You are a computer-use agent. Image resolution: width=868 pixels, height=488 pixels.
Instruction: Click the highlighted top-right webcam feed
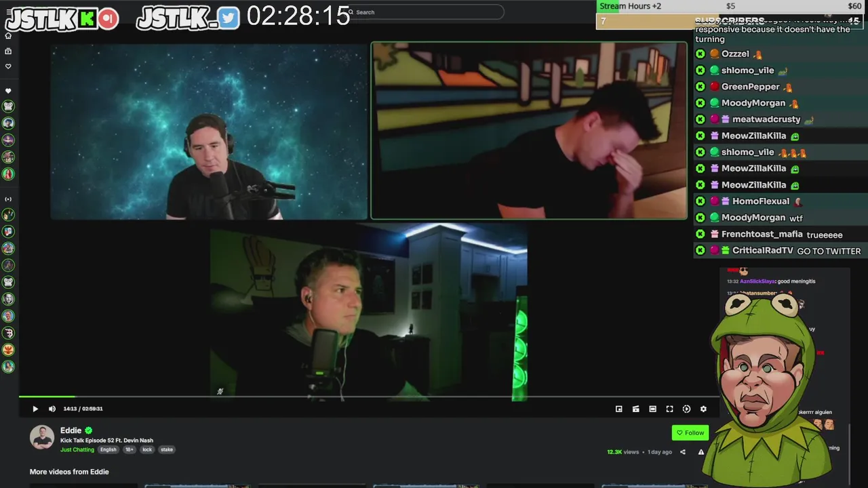pos(529,131)
